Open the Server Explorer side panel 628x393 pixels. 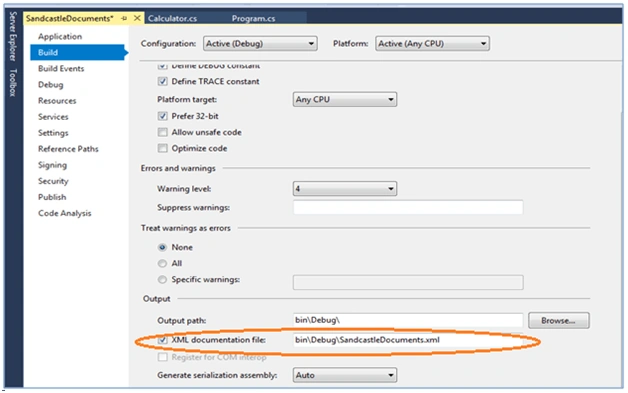[x=13, y=36]
